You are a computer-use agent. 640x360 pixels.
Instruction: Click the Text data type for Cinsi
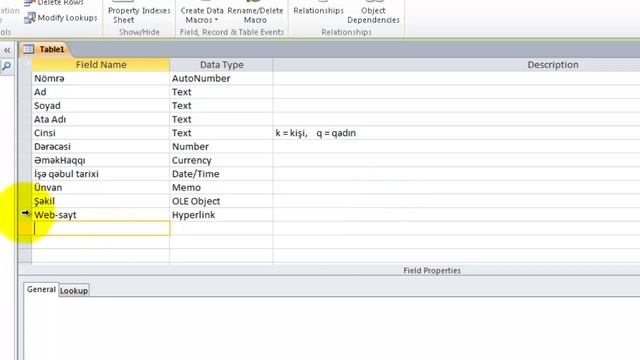click(x=221, y=133)
